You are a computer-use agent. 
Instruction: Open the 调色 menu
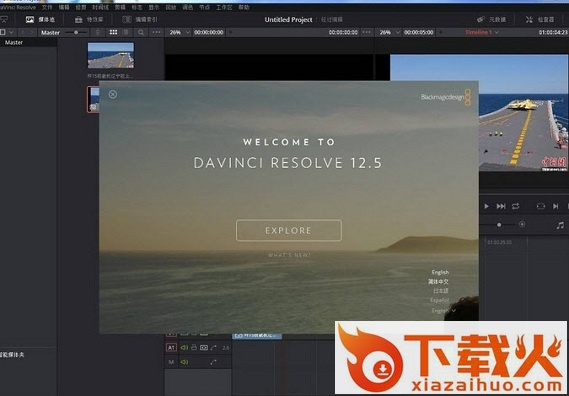click(x=187, y=7)
